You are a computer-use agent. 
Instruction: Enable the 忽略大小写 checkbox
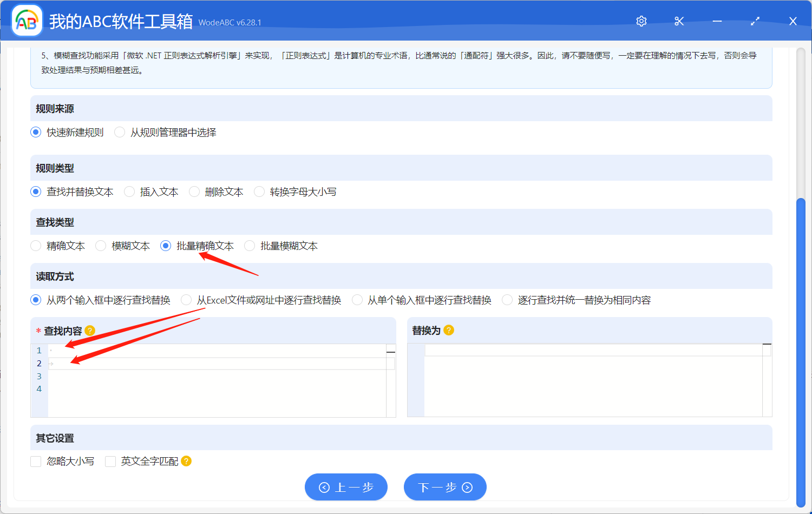36,461
